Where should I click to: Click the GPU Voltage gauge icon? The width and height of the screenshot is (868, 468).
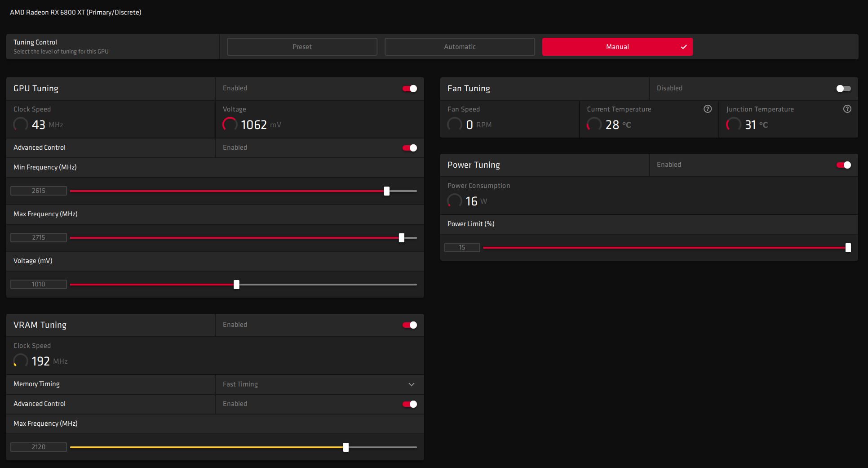point(230,124)
